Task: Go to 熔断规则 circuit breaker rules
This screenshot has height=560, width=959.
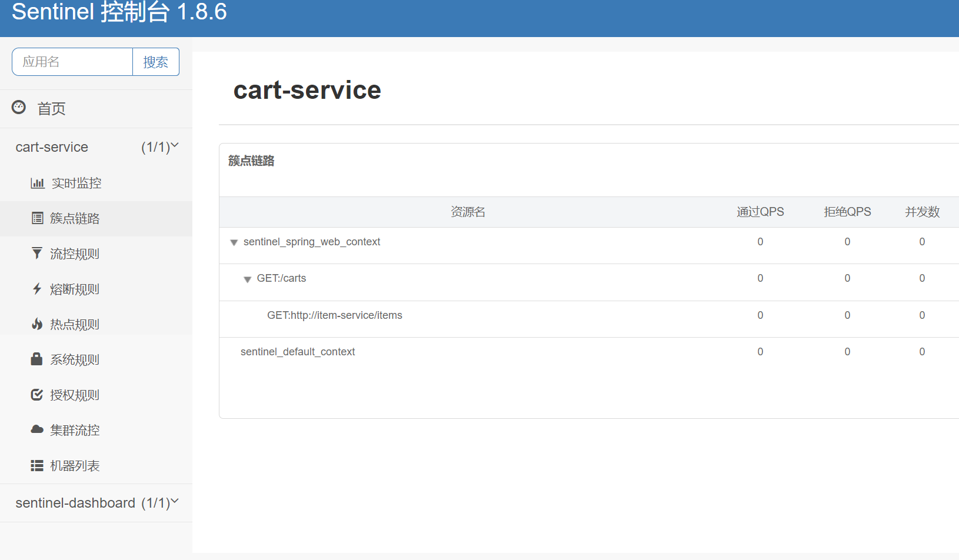Action: tap(75, 289)
